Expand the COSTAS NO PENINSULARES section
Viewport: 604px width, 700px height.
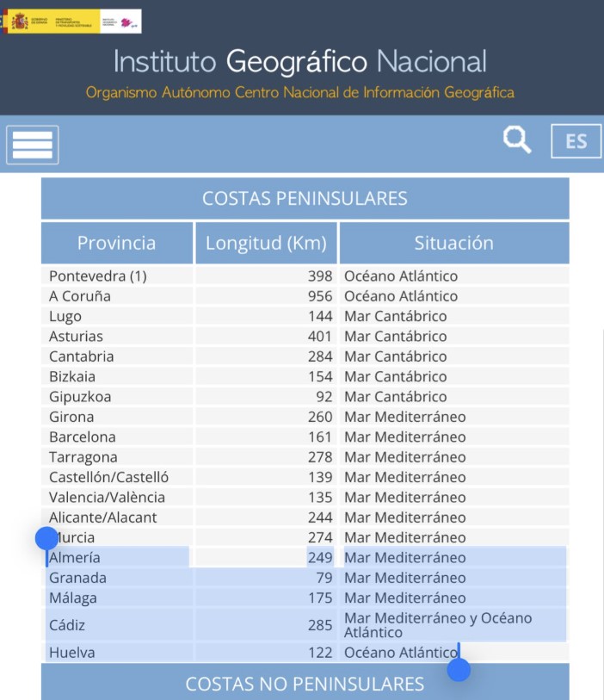(x=302, y=684)
